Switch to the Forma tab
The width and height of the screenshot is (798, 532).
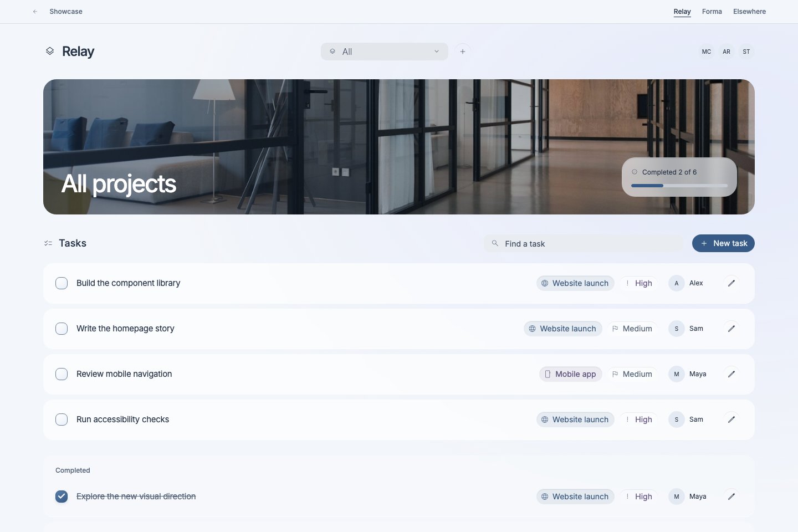coord(712,12)
